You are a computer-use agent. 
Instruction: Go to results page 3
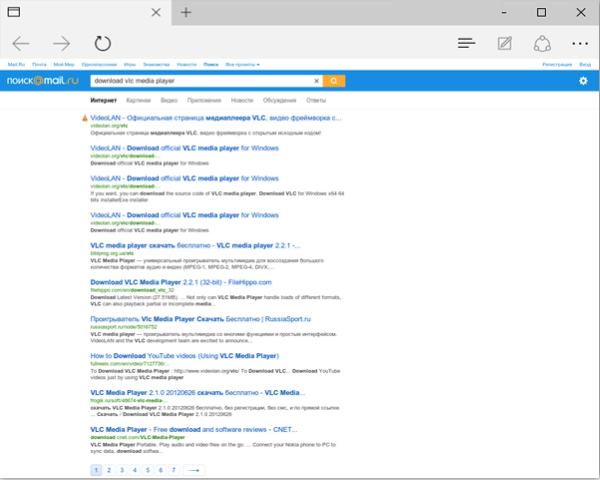tap(122, 470)
